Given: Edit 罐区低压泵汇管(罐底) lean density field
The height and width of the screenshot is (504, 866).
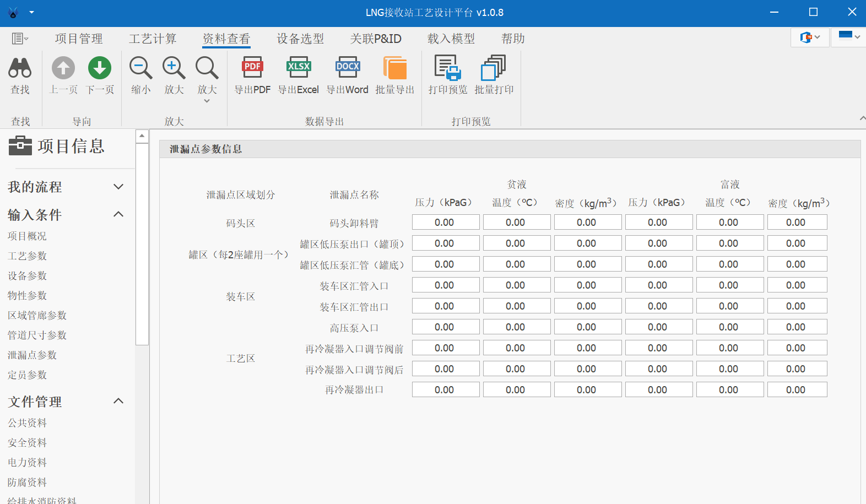Looking at the screenshot, I should click(x=588, y=264).
